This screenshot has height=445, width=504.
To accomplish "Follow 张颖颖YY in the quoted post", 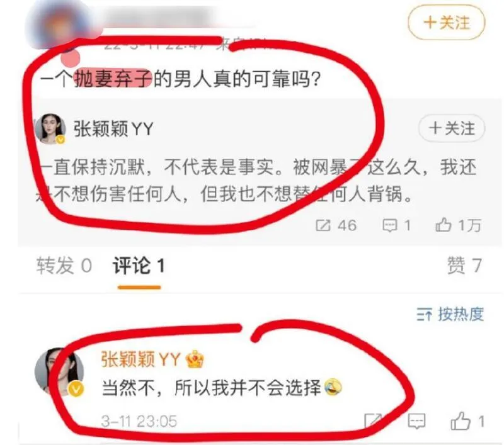I will pos(452,128).
